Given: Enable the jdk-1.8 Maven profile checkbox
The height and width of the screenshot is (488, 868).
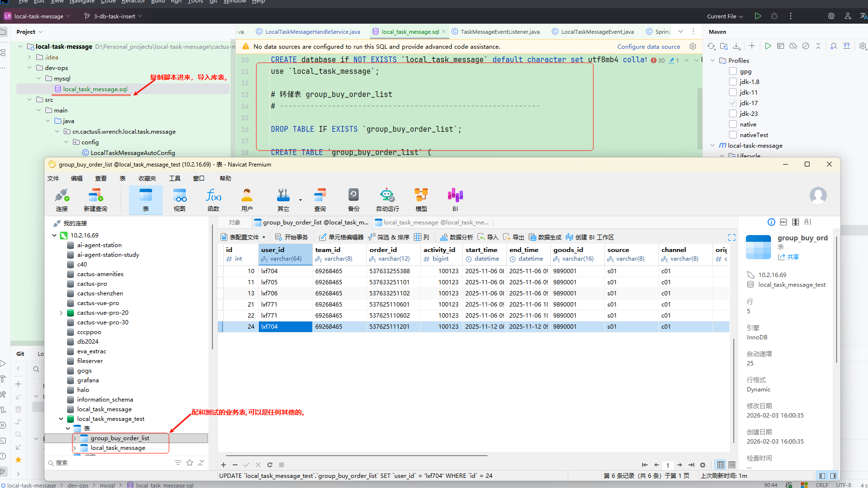Looking at the screenshot, I should pos(733,82).
